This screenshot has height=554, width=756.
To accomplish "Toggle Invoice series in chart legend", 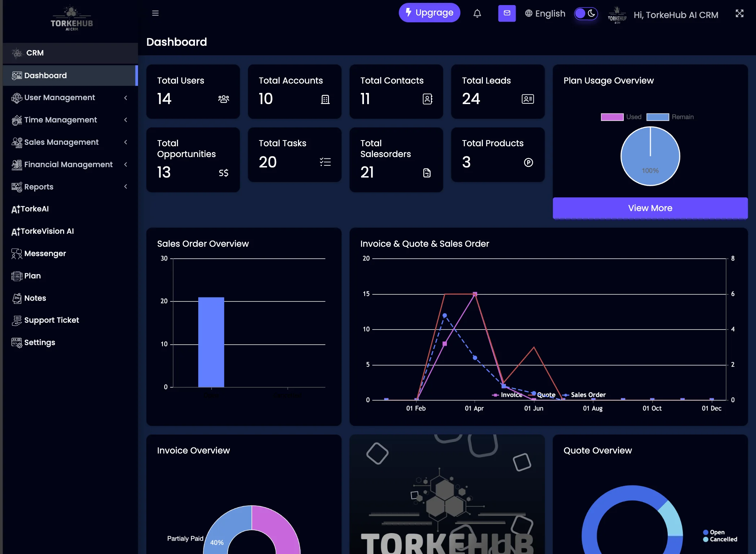I will pos(507,395).
